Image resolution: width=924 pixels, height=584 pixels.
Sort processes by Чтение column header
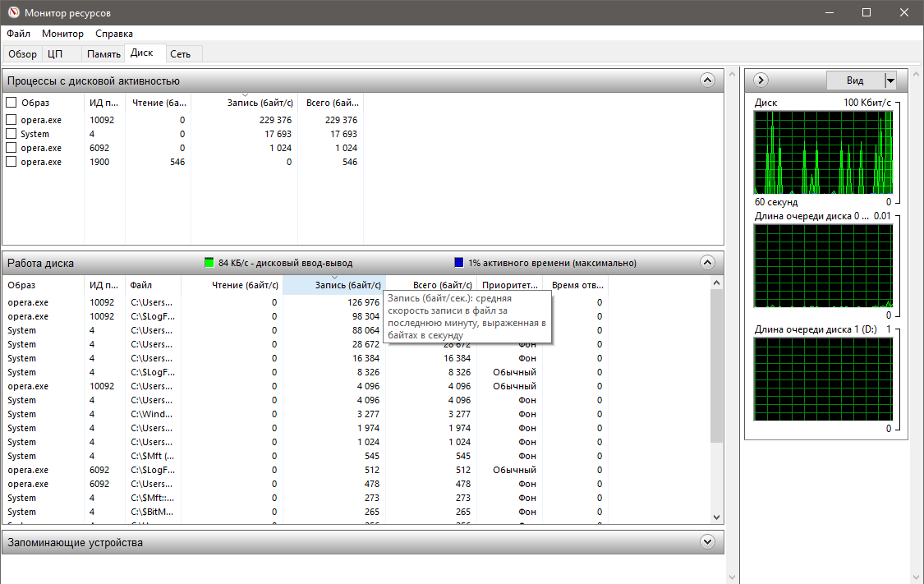(158, 103)
